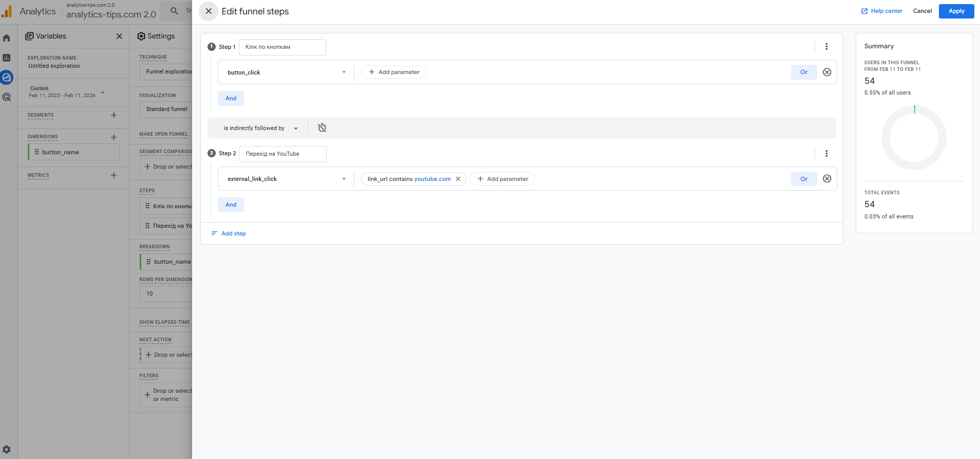The width and height of the screenshot is (980, 459).
Task: Click the Show elapsed time label
Action: pyautogui.click(x=165, y=322)
